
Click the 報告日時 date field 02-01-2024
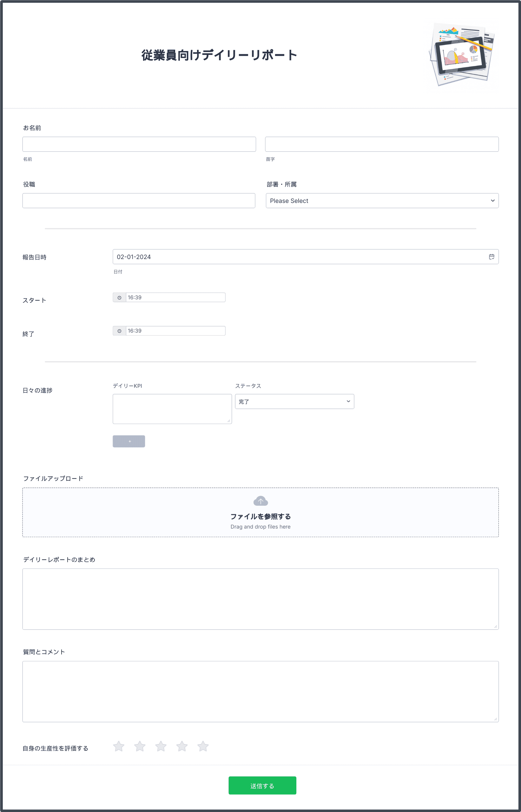coord(306,257)
